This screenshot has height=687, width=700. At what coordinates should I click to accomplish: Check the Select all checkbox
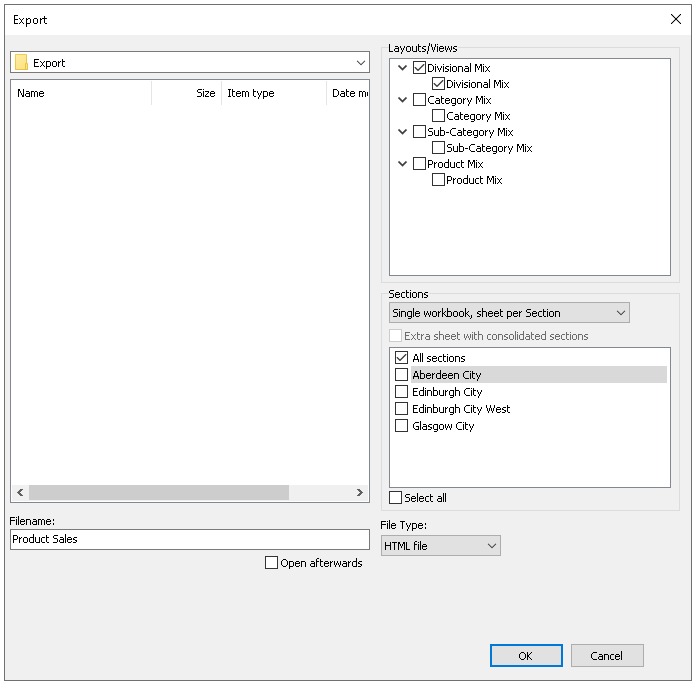tap(396, 497)
